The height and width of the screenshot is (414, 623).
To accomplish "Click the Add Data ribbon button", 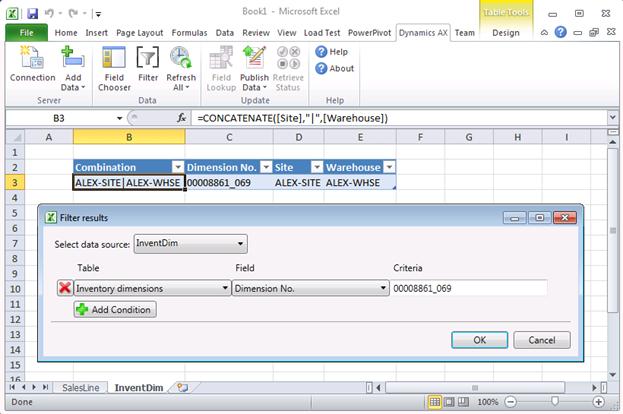I will (x=73, y=68).
